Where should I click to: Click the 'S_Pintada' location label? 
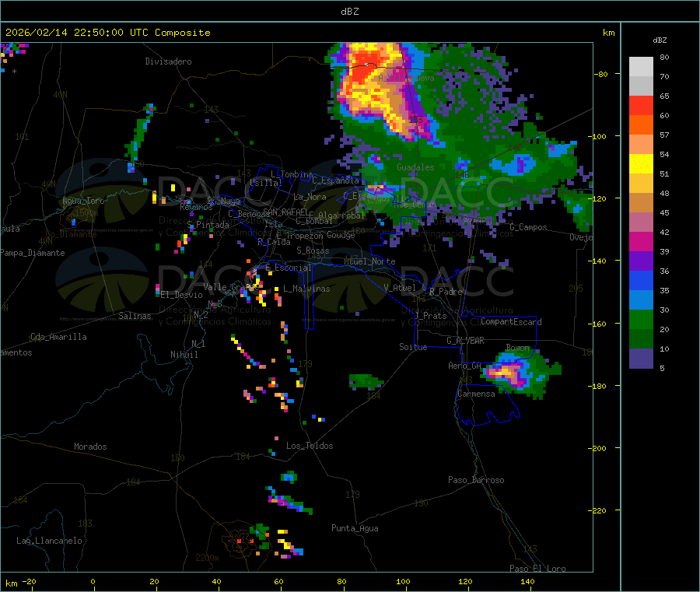pyautogui.click(x=208, y=225)
